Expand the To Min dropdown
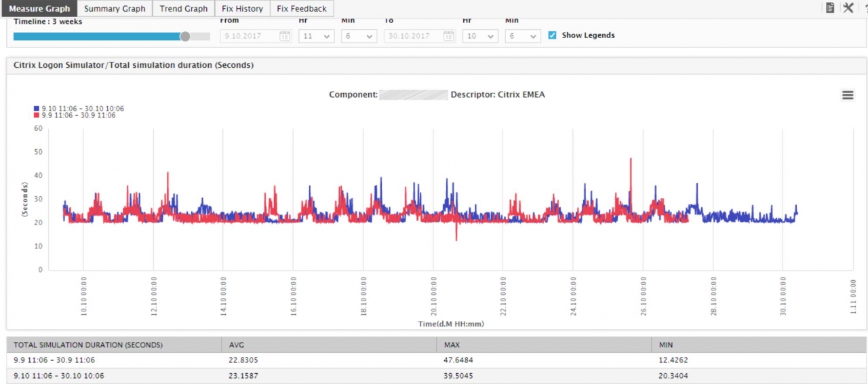This screenshot has height=384, width=868. tap(523, 36)
